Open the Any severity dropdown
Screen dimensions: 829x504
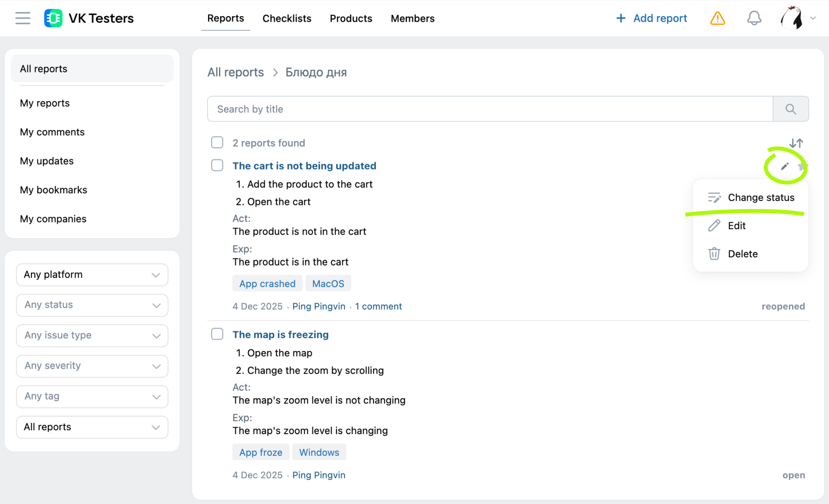pyautogui.click(x=92, y=366)
